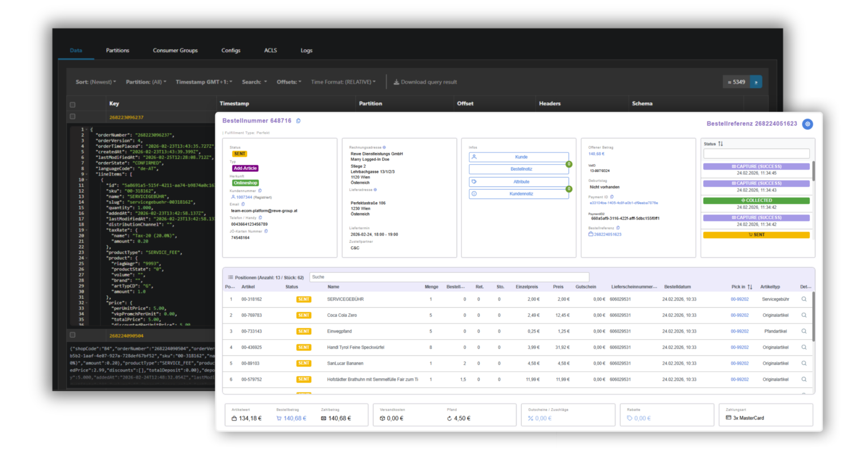This screenshot has width=868, height=454.
Task: Click the Suche field in Positionen
Action: point(449,277)
